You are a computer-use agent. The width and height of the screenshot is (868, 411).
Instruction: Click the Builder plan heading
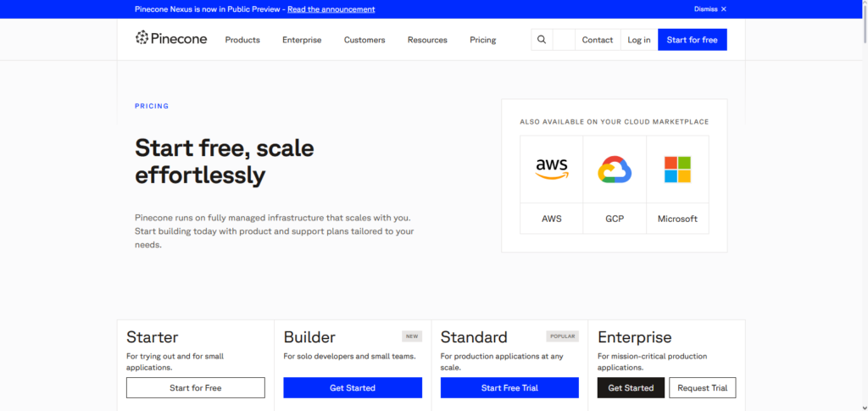coord(309,337)
